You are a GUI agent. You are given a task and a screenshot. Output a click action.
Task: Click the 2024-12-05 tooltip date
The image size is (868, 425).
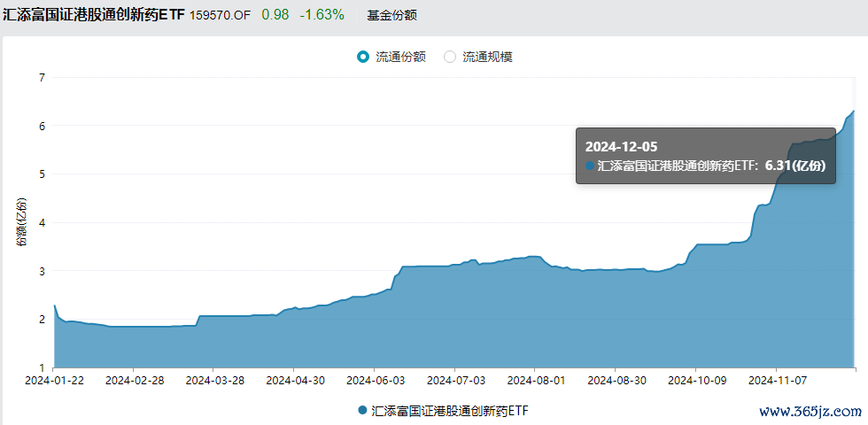(621, 147)
